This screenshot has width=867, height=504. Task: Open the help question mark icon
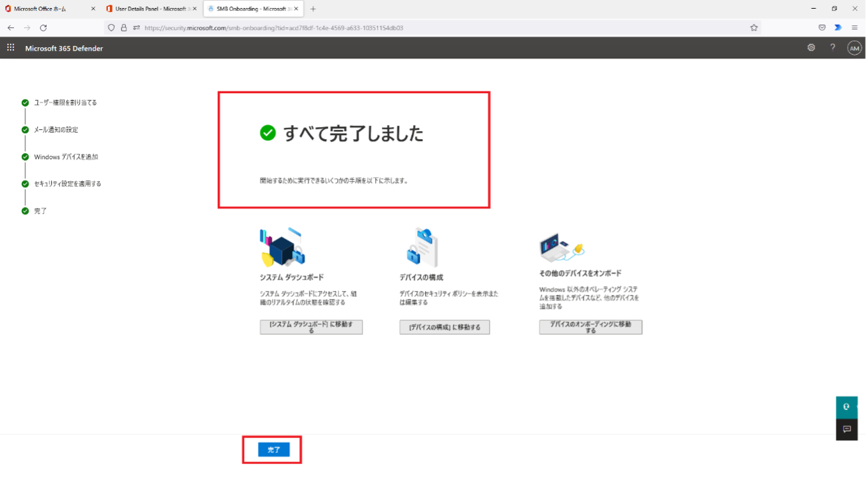click(x=832, y=47)
